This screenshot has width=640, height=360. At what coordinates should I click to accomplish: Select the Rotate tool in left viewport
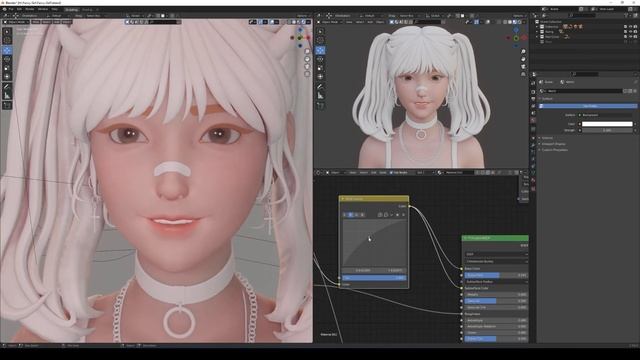[x=7, y=59]
